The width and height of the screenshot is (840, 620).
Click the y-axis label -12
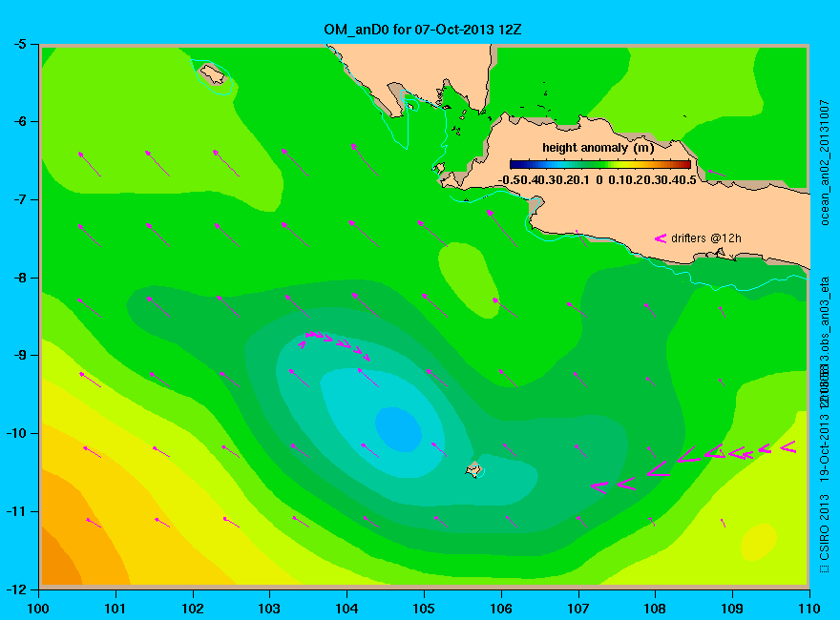pyautogui.click(x=15, y=589)
